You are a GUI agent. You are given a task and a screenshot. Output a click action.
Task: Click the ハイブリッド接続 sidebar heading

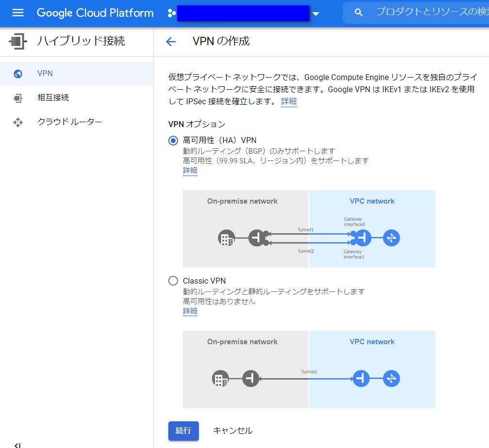coord(81,41)
